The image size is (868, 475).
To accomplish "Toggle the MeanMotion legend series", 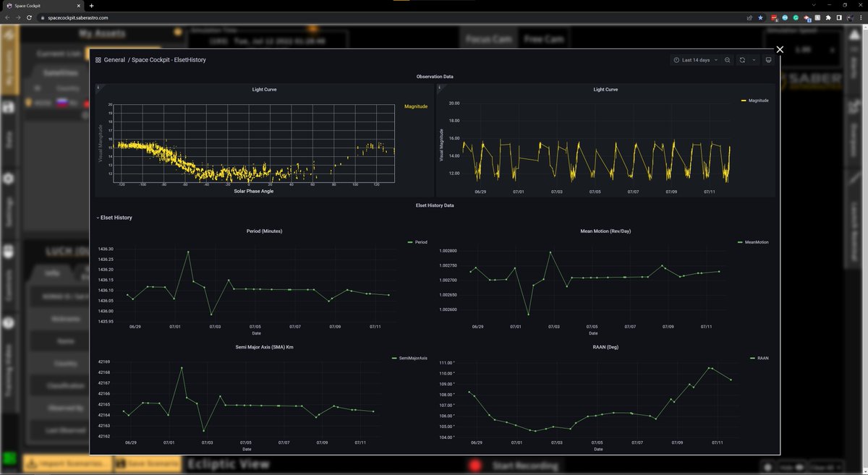I will pyautogui.click(x=756, y=242).
